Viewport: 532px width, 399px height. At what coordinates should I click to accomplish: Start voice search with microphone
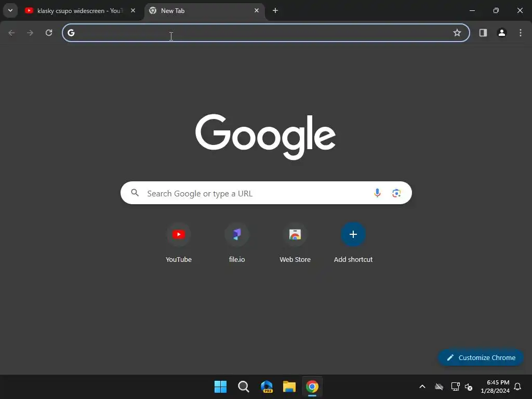pyautogui.click(x=377, y=193)
